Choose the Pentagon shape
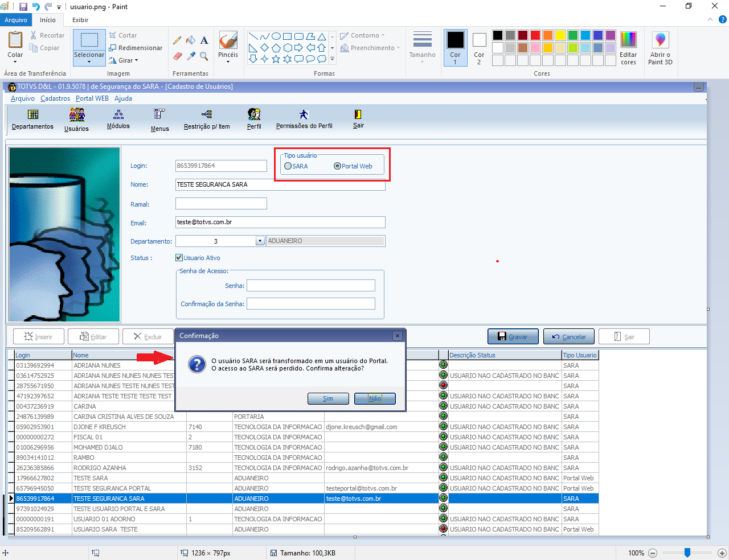Image resolution: width=729 pixels, height=560 pixels. coord(276,48)
